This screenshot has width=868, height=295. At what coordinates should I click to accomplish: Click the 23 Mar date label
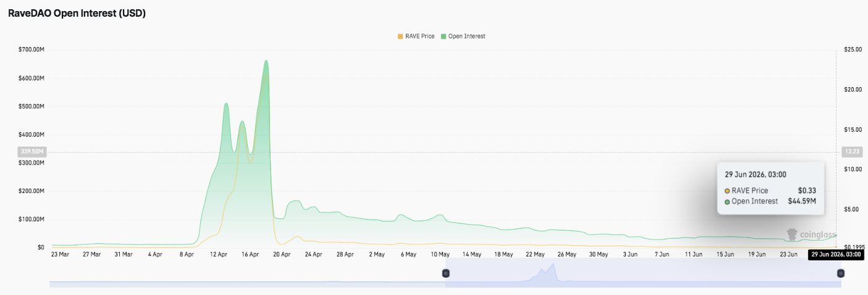60,254
